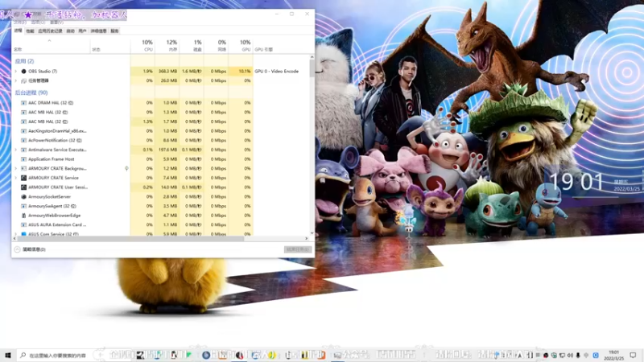Open the Windows Start menu
The width and height of the screenshot is (644, 362).
click(8, 355)
